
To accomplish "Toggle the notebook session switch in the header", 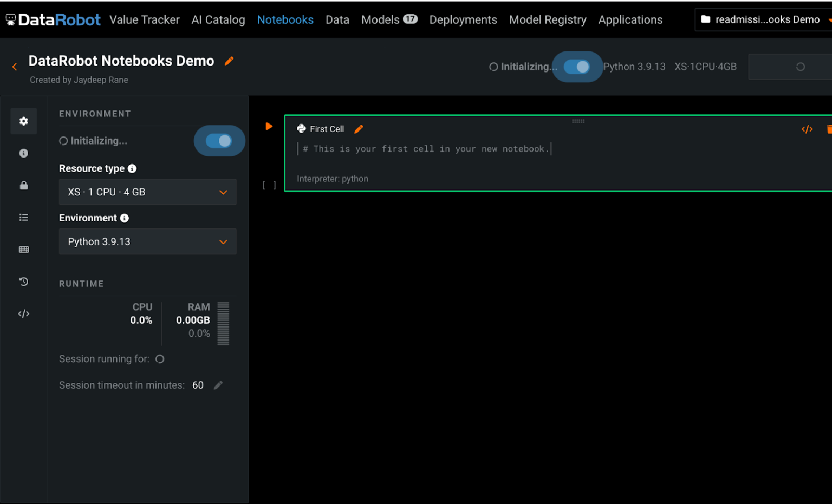I will click(577, 67).
